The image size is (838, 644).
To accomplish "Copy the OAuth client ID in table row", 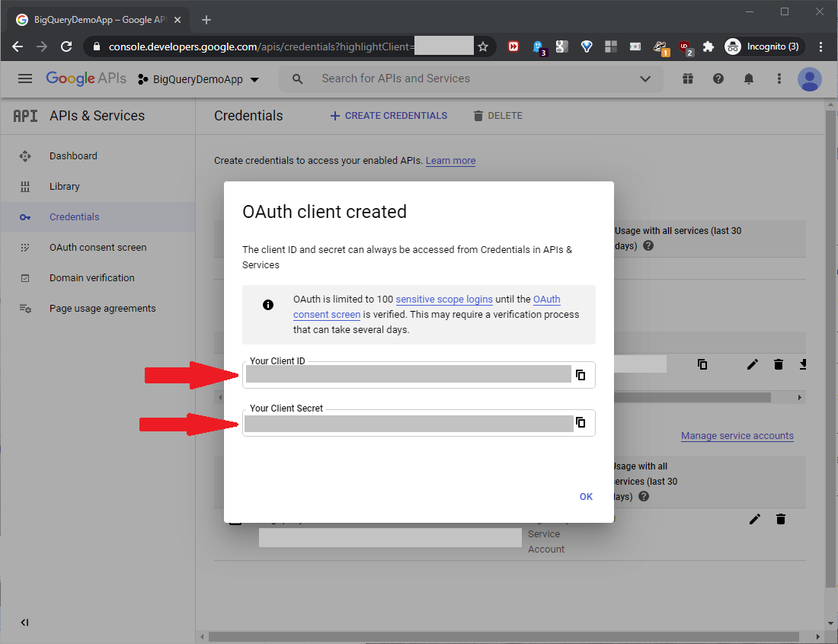I will (702, 364).
